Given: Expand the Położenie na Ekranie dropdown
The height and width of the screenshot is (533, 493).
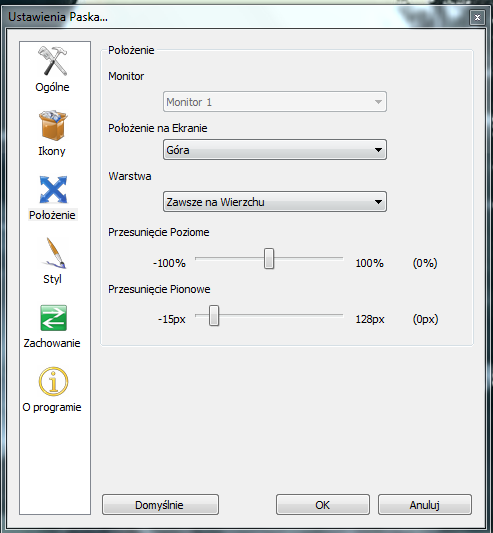Looking at the screenshot, I should point(275,150).
